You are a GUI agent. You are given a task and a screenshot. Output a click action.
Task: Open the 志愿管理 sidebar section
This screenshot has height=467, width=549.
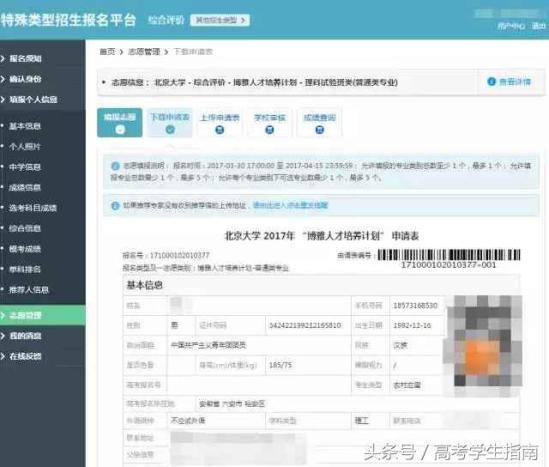(x=42, y=315)
